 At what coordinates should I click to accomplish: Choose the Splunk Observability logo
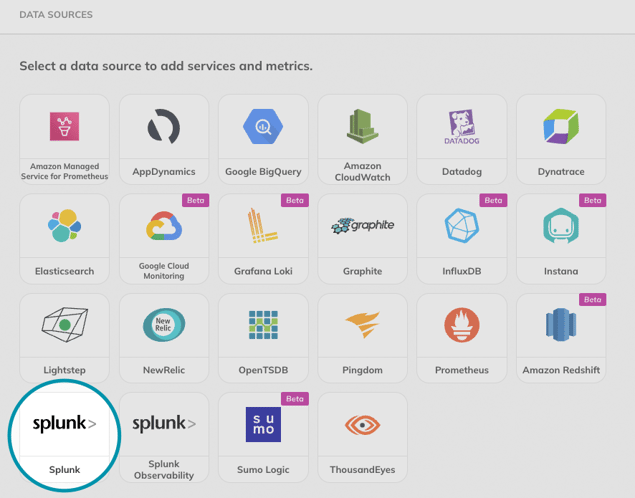tap(164, 424)
